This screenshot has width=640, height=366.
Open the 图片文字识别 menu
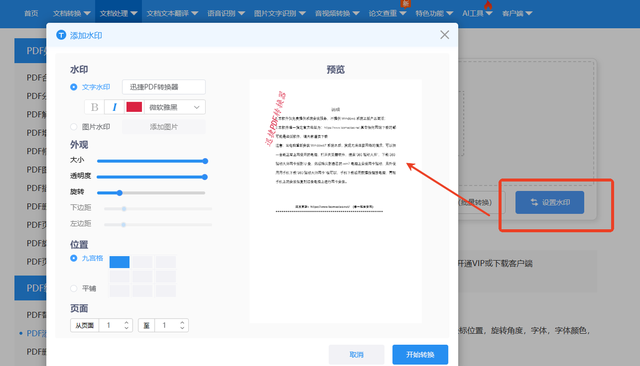[280, 13]
